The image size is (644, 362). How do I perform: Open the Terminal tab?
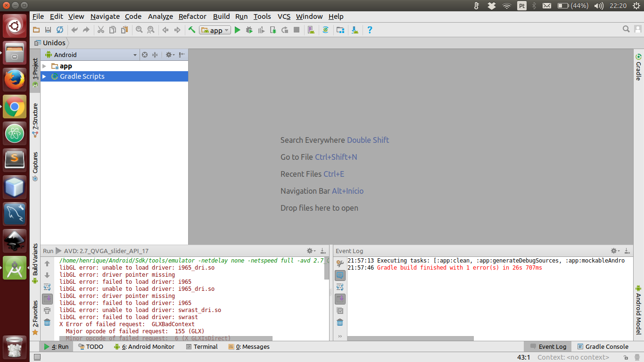pyautogui.click(x=202, y=346)
